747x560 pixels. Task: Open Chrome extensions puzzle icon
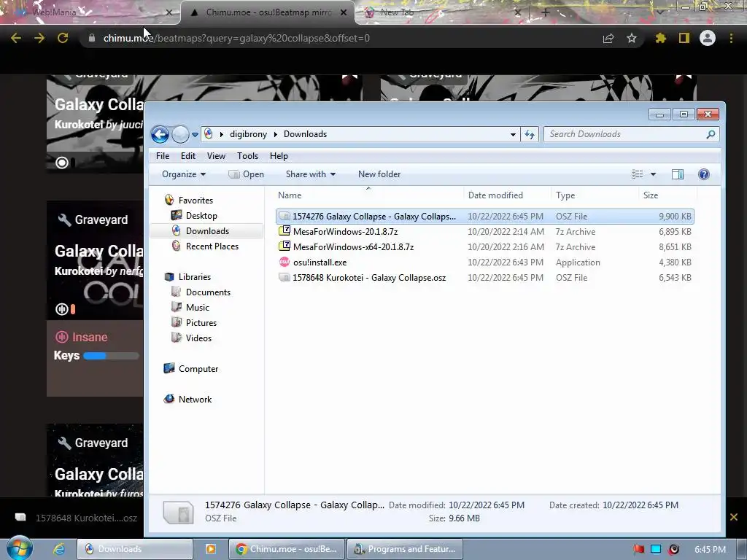click(660, 38)
